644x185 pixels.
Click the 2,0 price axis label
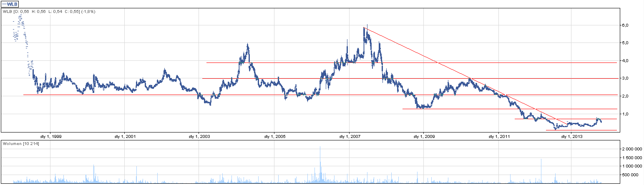626,96
